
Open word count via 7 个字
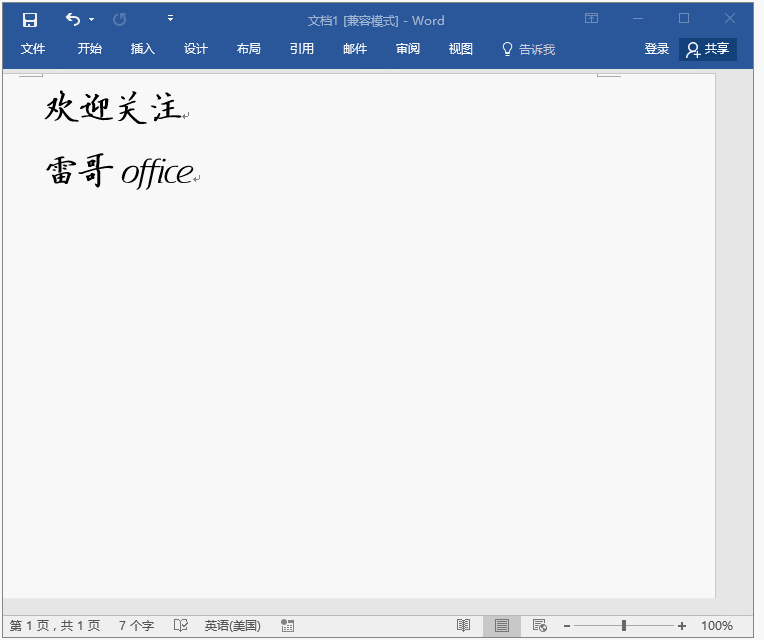(136, 625)
